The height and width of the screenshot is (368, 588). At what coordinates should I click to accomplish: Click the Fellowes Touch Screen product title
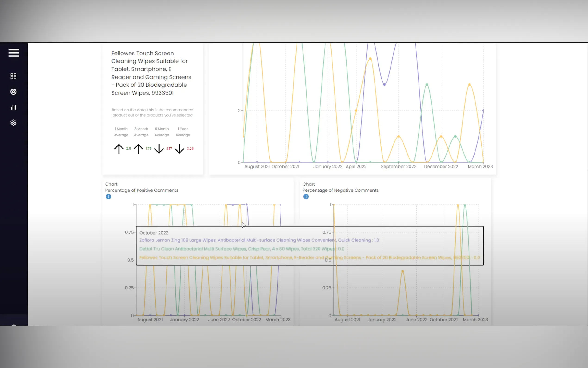pos(151,73)
